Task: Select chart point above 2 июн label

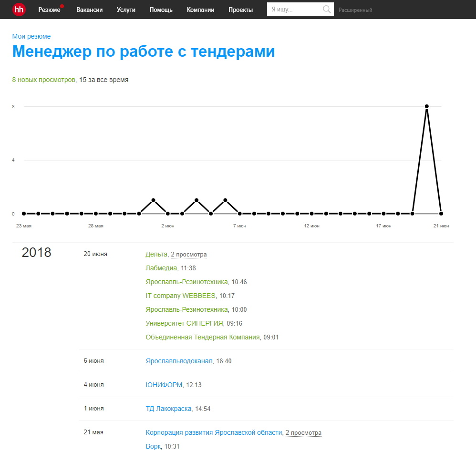Action: coord(167,214)
